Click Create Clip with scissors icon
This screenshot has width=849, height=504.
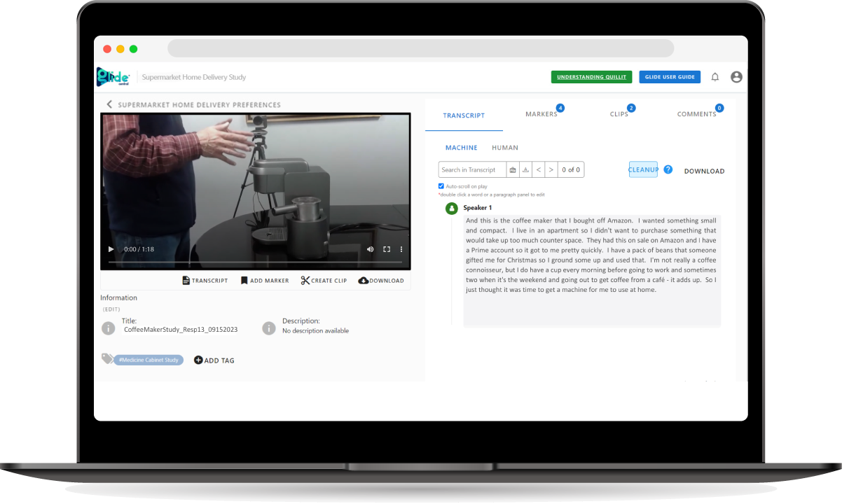[x=324, y=281]
